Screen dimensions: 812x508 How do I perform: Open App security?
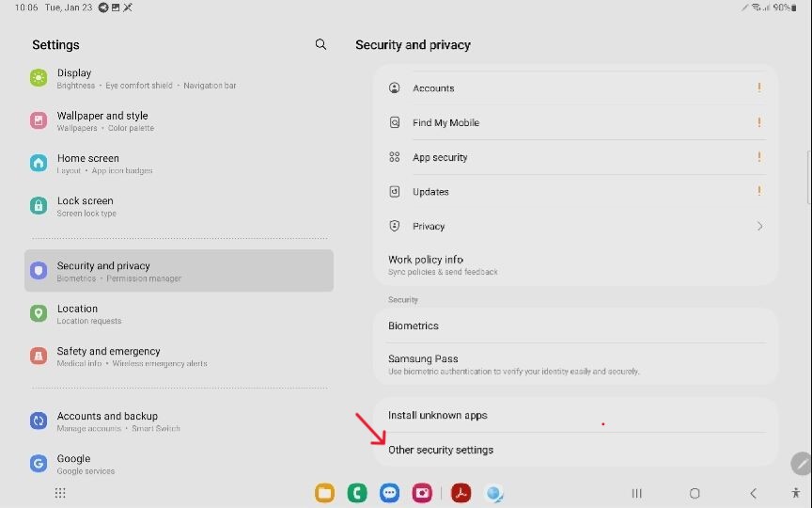(575, 157)
